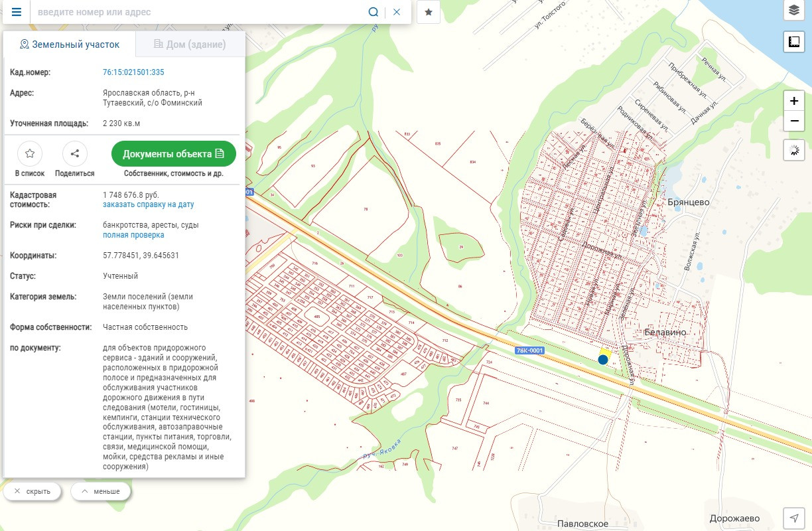This screenshot has height=531, width=812.
Task: Switch to the Земельный участок tab
Action: [70, 44]
